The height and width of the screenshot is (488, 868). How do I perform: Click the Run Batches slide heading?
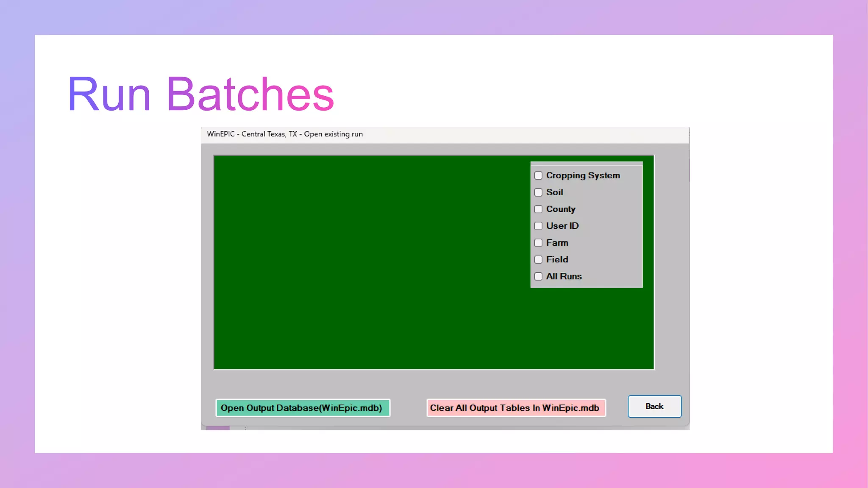point(200,94)
